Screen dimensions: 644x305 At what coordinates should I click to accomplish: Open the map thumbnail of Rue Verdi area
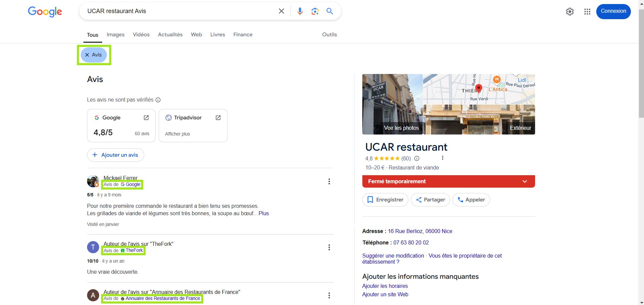tap(479, 89)
